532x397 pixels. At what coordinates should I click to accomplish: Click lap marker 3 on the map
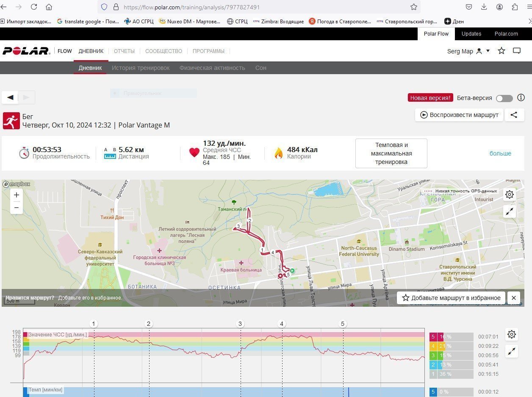(x=238, y=226)
